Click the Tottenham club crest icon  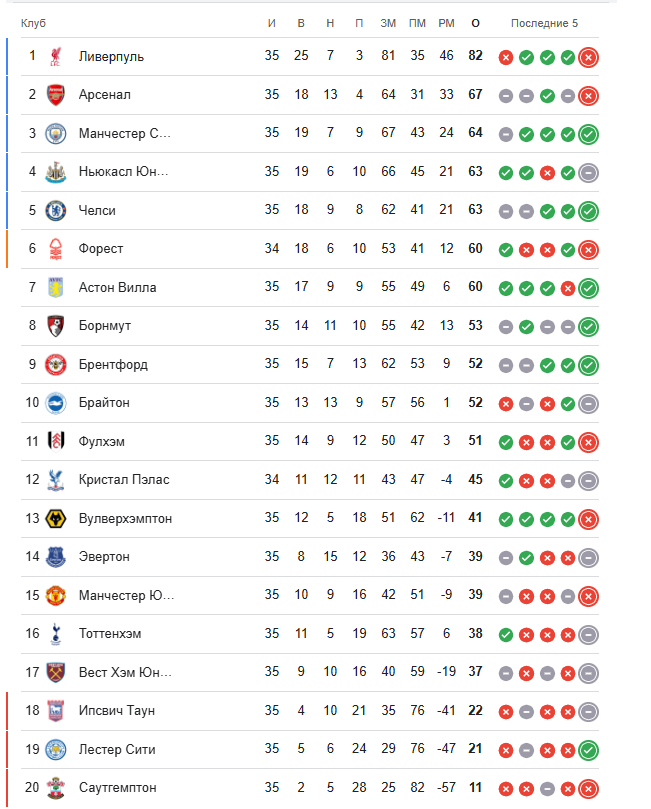click(x=56, y=634)
